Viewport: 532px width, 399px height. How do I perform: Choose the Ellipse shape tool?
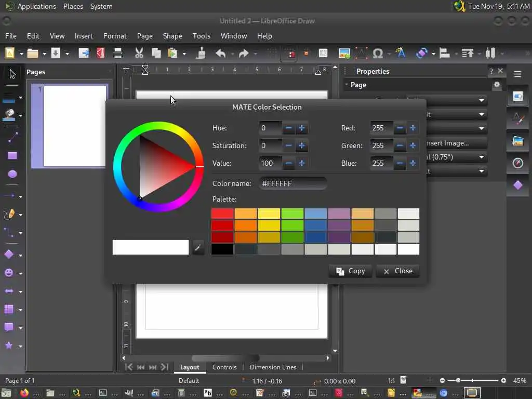click(12, 174)
